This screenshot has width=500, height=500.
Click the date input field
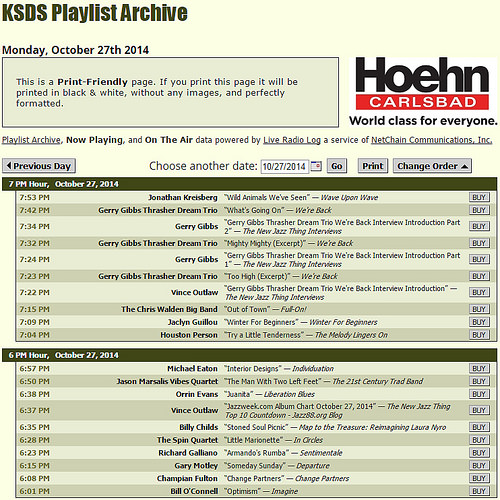[285, 166]
